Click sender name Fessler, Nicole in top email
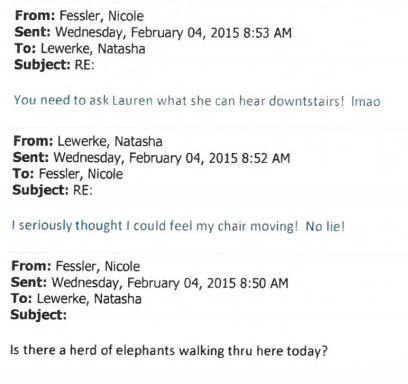This screenshot has width=408, height=384. click(x=102, y=16)
